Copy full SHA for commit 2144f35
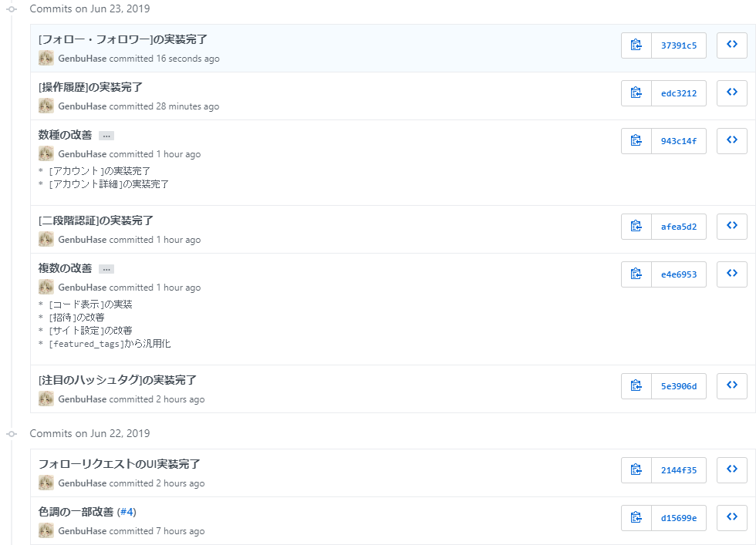The height and width of the screenshot is (545, 756). [x=636, y=469]
